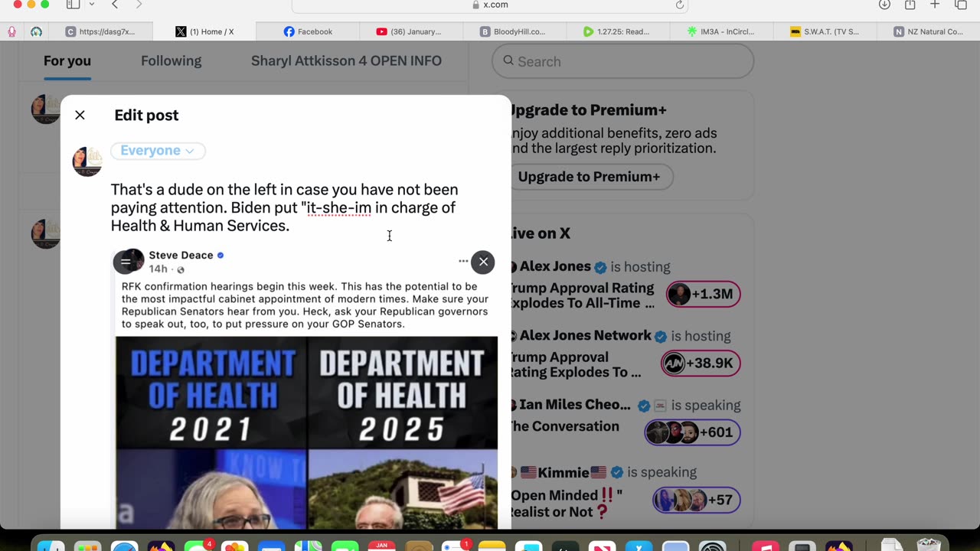
Task: Click Alex Jones's verified checkmark badge
Action: pos(600,267)
